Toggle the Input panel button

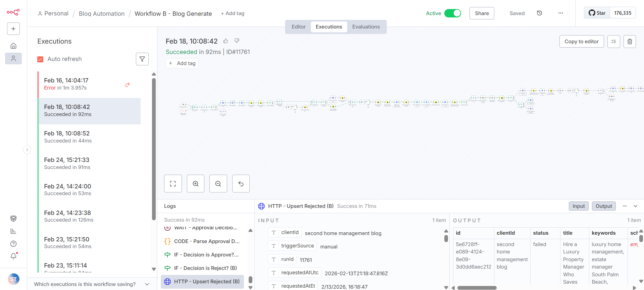[x=579, y=206]
